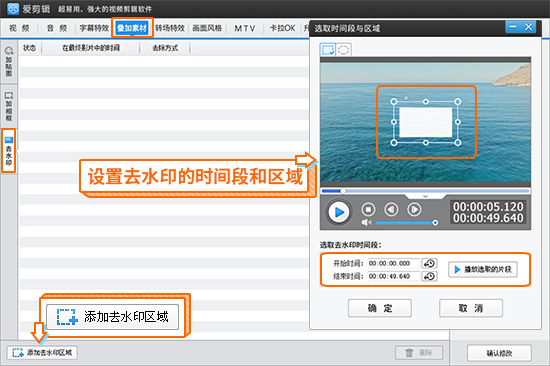Click the top-left handle of selection box
Viewport: 550px width, 366px height.
[394, 102]
